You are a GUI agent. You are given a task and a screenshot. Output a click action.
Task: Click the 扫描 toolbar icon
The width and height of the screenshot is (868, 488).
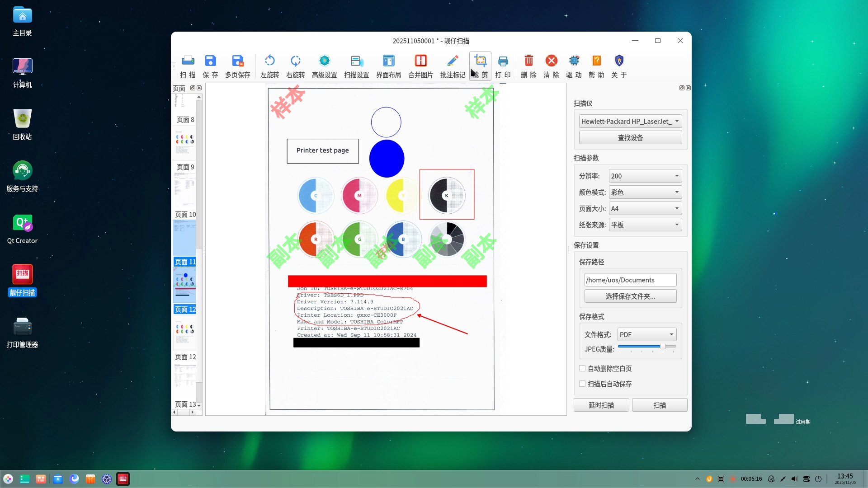pyautogui.click(x=188, y=66)
